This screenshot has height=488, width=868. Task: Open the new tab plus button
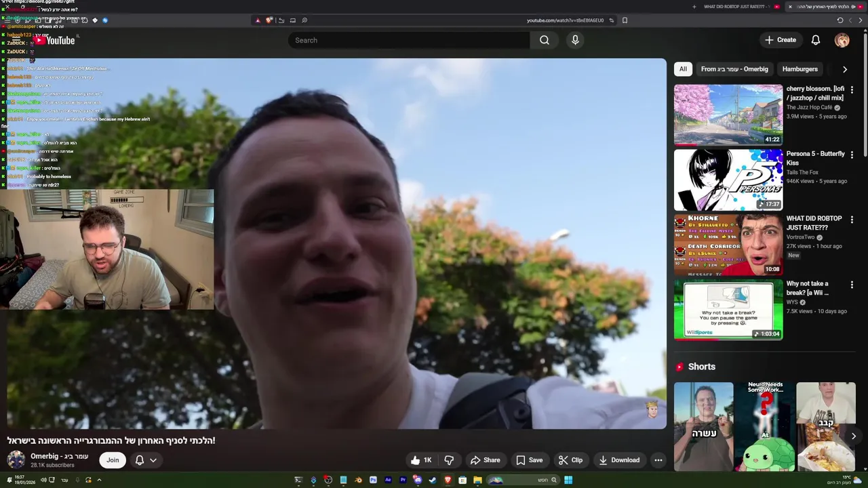point(694,7)
